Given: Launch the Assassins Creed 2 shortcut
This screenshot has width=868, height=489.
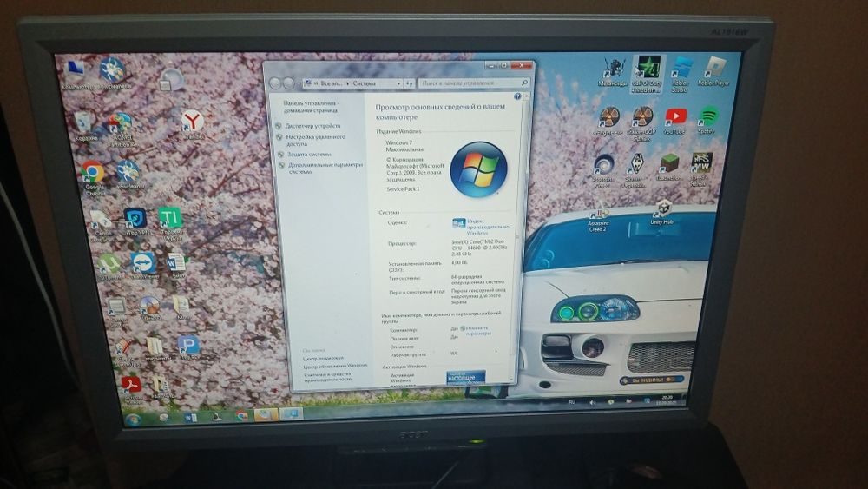Looking at the screenshot, I should pos(598,219).
